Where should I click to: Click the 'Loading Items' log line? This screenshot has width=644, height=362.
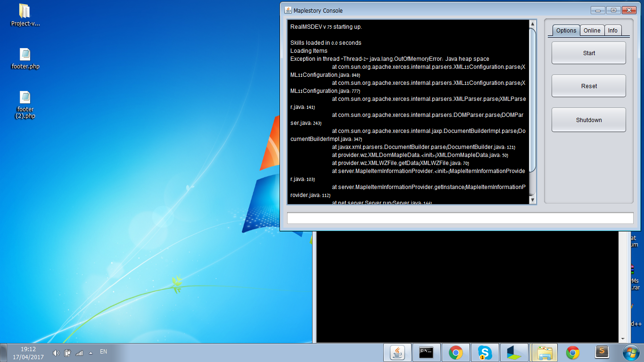point(309,50)
